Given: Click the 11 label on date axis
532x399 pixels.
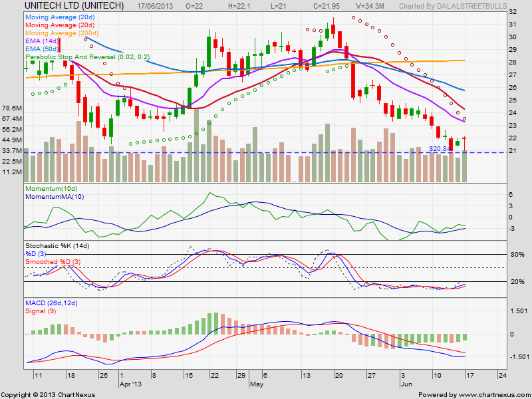Looking at the screenshot, I should (x=39, y=376).
